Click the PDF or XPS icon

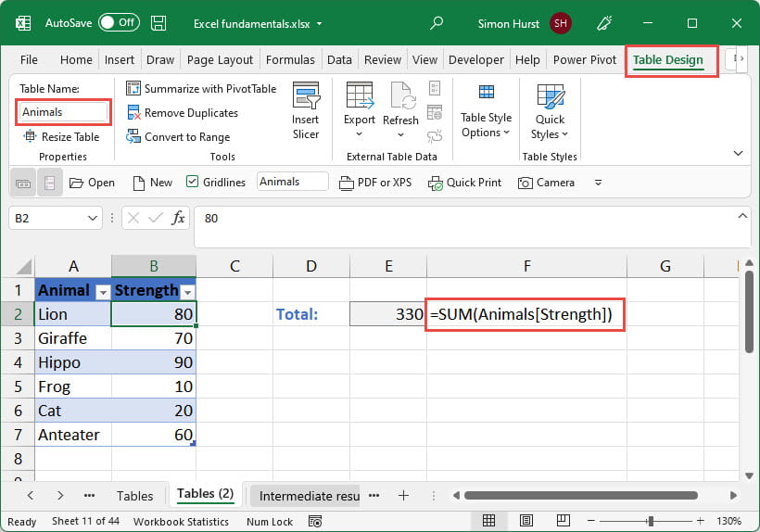coord(347,183)
